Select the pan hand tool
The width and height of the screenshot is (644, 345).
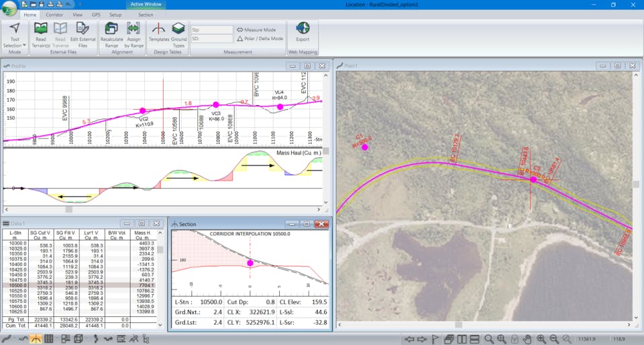click(528, 339)
